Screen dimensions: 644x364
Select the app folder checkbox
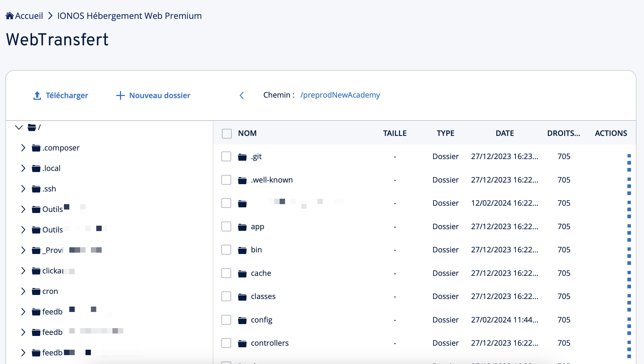coord(226,226)
